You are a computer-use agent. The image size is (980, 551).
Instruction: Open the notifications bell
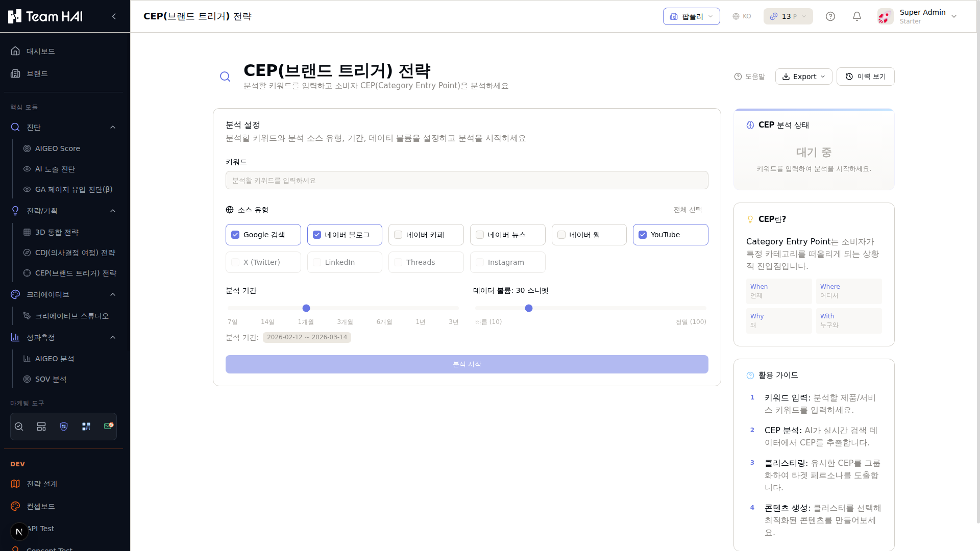pos(857,16)
